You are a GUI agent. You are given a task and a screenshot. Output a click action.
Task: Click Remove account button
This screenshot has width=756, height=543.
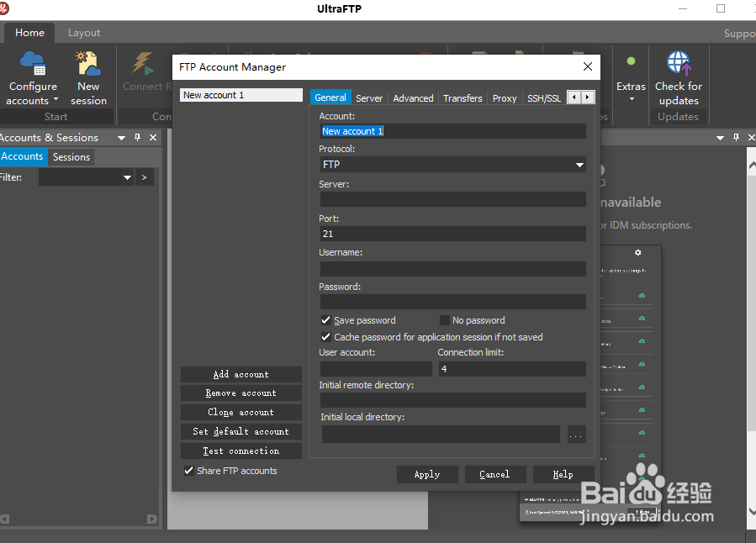coord(241,393)
